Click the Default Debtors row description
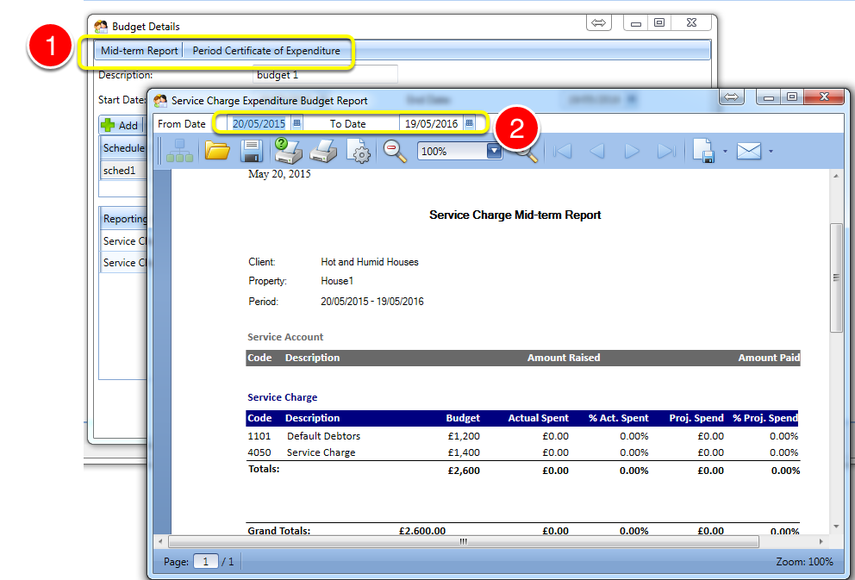Screen dimensions: 855x580 323,436
